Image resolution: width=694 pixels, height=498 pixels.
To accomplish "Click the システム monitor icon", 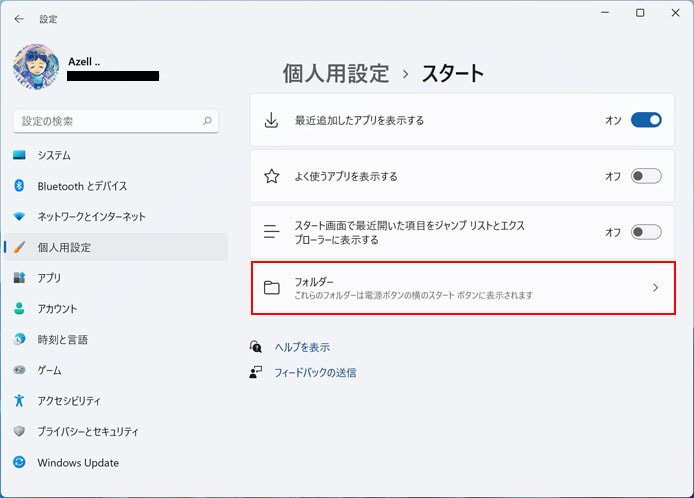I will pyautogui.click(x=19, y=155).
